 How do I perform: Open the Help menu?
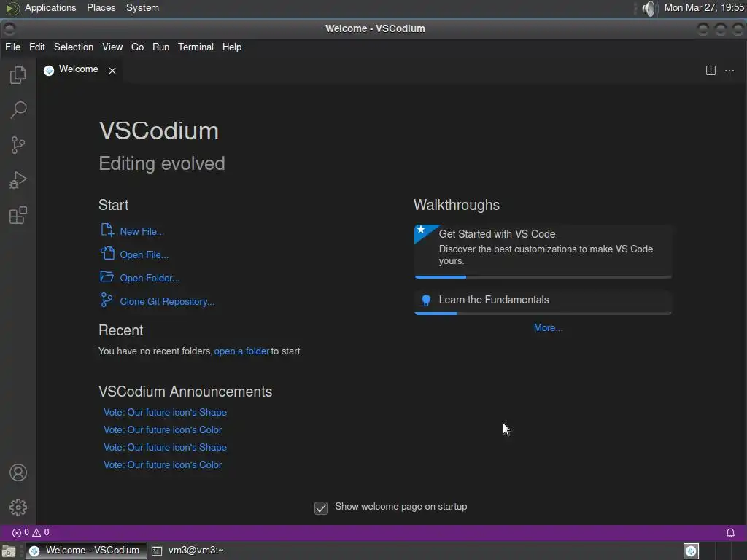(232, 47)
